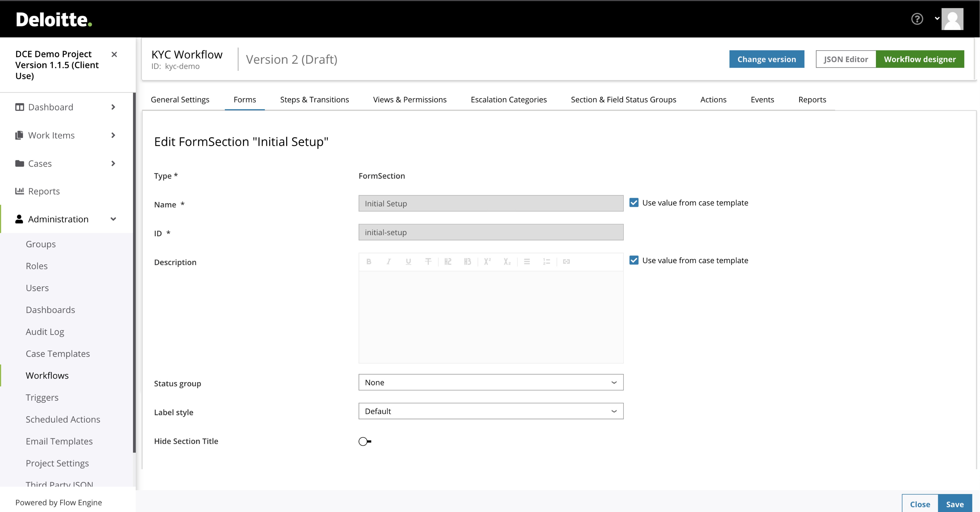The image size is (980, 512).
Task: Switch to Steps & Transitions tab
Action: (x=314, y=99)
